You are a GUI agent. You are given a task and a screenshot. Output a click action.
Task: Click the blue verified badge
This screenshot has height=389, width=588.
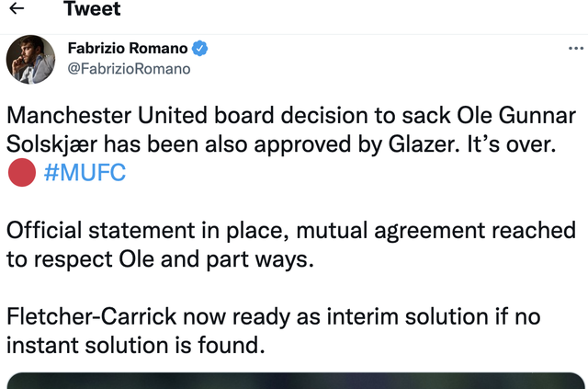200,49
